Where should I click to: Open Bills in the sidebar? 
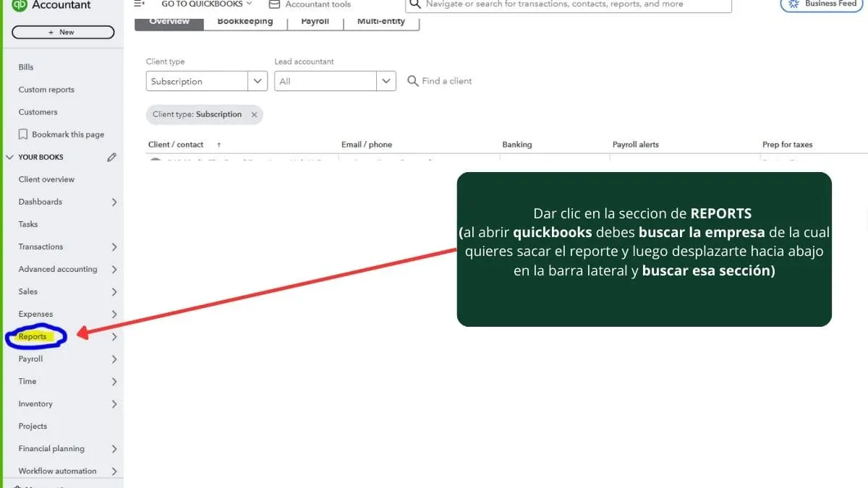[26, 67]
